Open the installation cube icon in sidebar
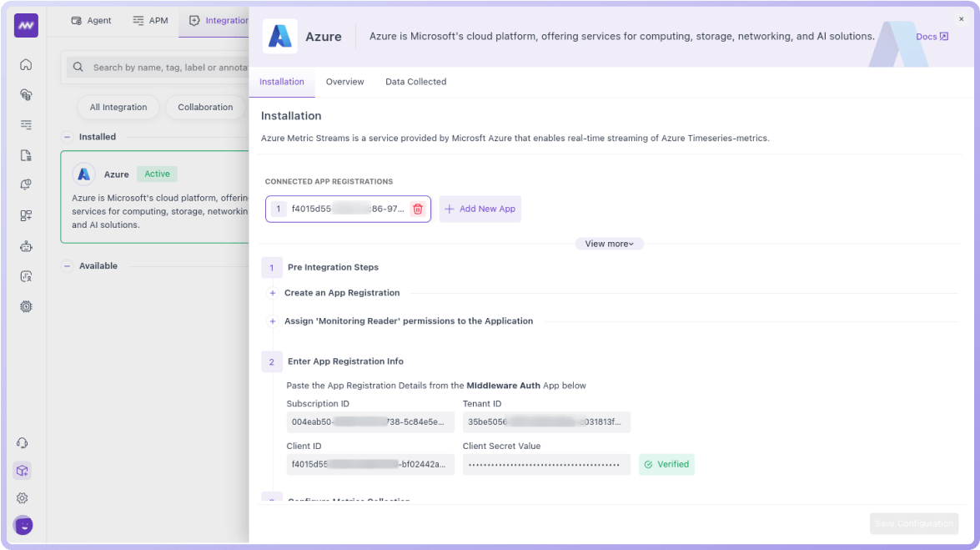980x550 pixels. 23,471
